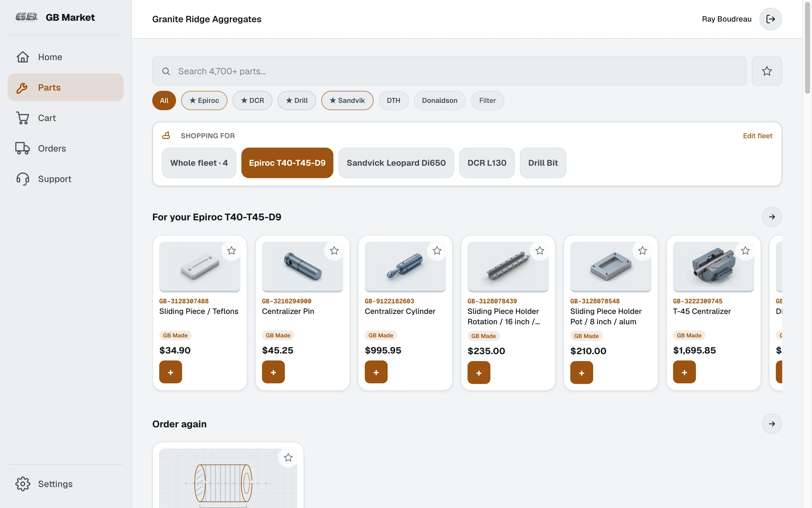The image size is (812, 508).
Task: Select Epiroc T40-T45-D9 machine
Action: 287,163
